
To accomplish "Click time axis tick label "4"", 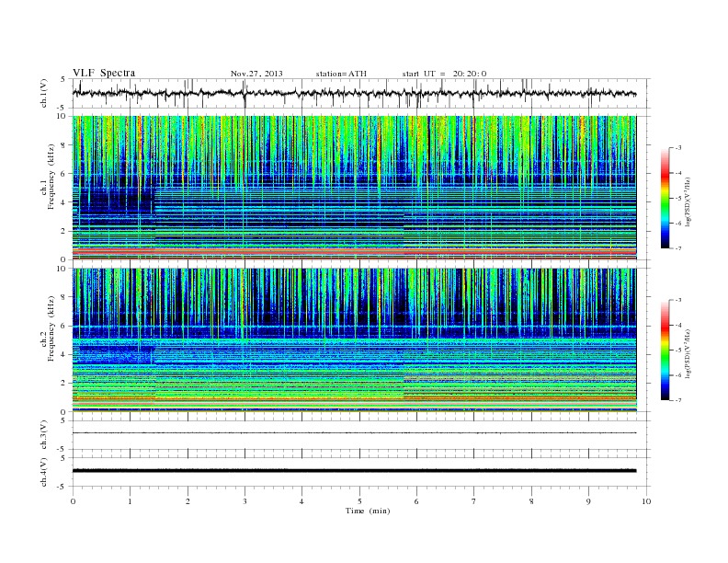I will coord(301,501).
